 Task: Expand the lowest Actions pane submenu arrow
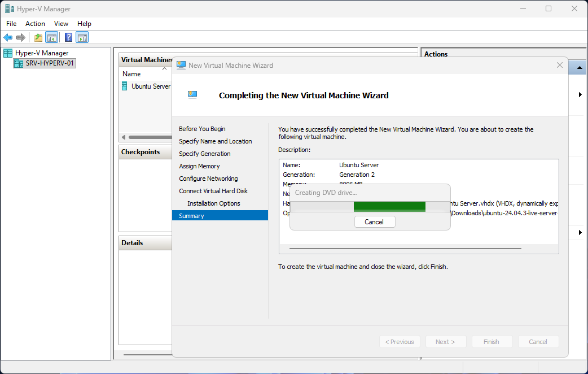(580, 233)
